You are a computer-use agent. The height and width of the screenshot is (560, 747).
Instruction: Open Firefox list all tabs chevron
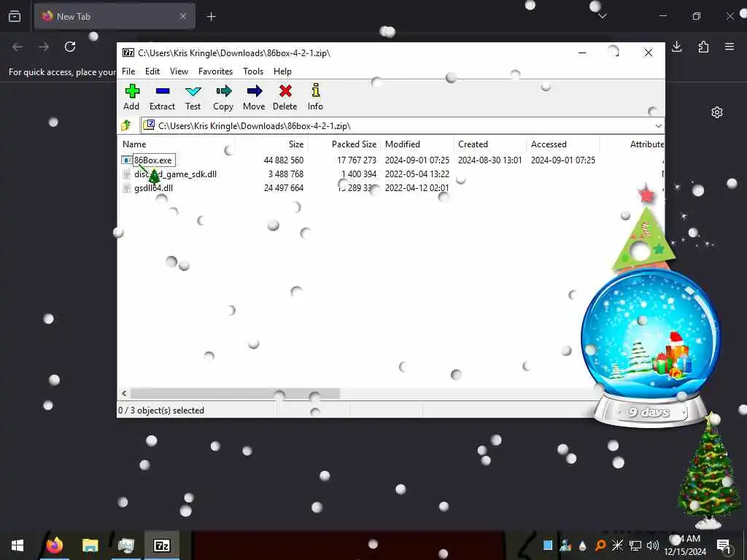pyautogui.click(x=603, y=16)
